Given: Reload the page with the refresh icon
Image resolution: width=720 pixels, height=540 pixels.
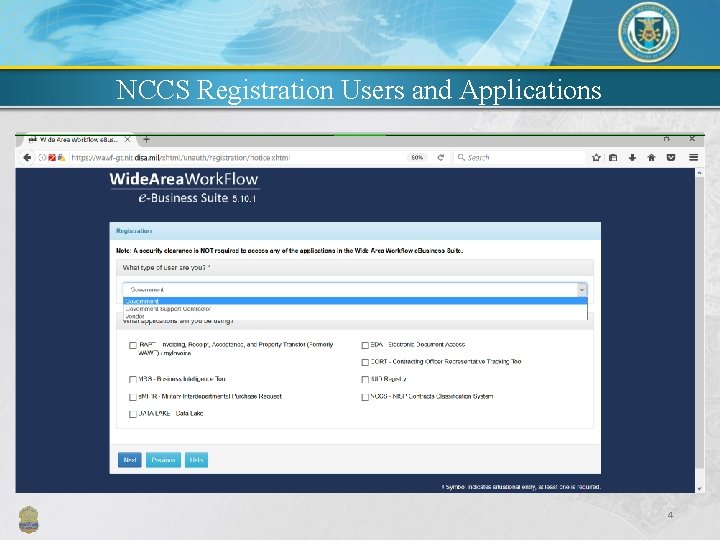Looking at the screenshot, I should (x=441, y=158).
